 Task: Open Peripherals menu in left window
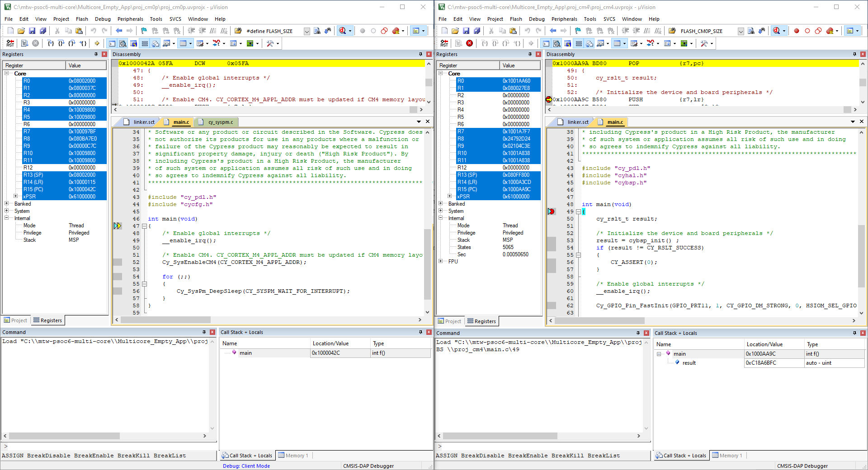tap(130, 19)
